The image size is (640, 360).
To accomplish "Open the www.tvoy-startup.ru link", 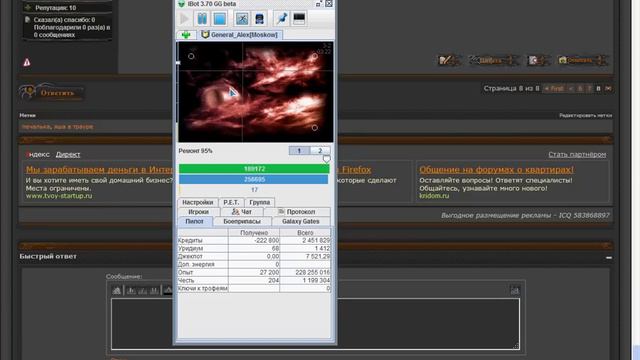I will coord(59,196).
